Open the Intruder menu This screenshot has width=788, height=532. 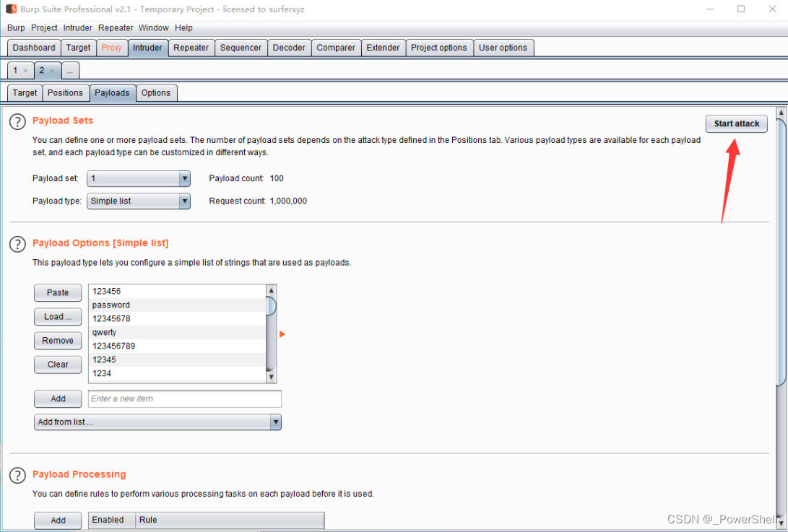coord(77,27)
